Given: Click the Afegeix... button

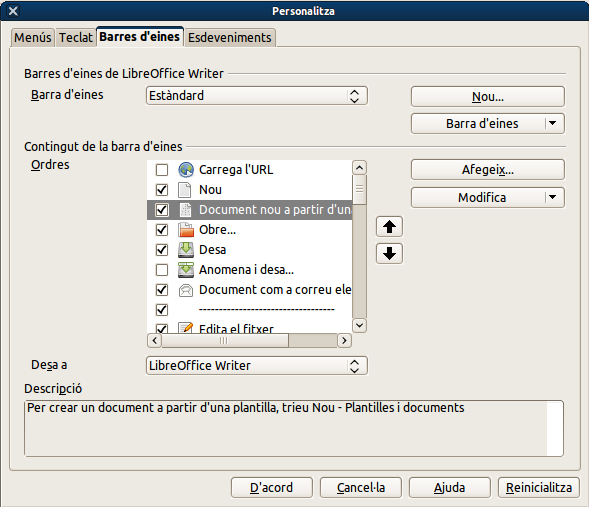Looking at the screenshot, I should 488,170.
